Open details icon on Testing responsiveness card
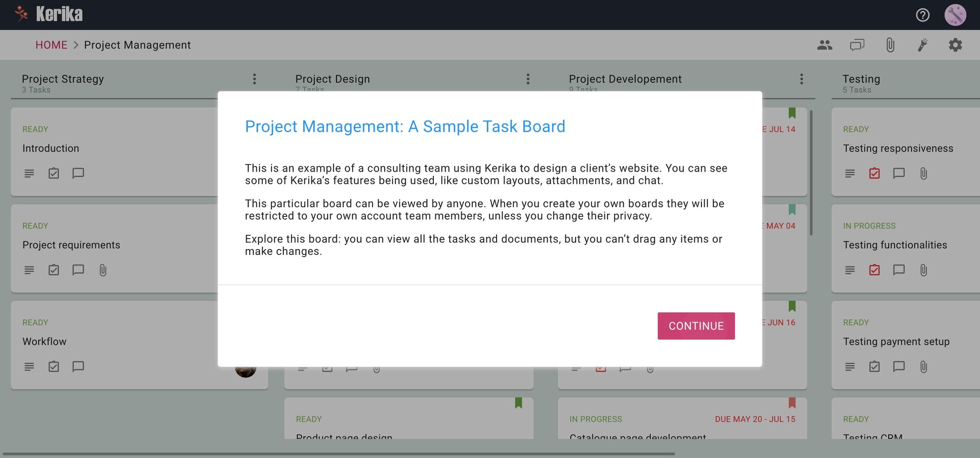Screen dimensions: 980x458 pos(850,174)
